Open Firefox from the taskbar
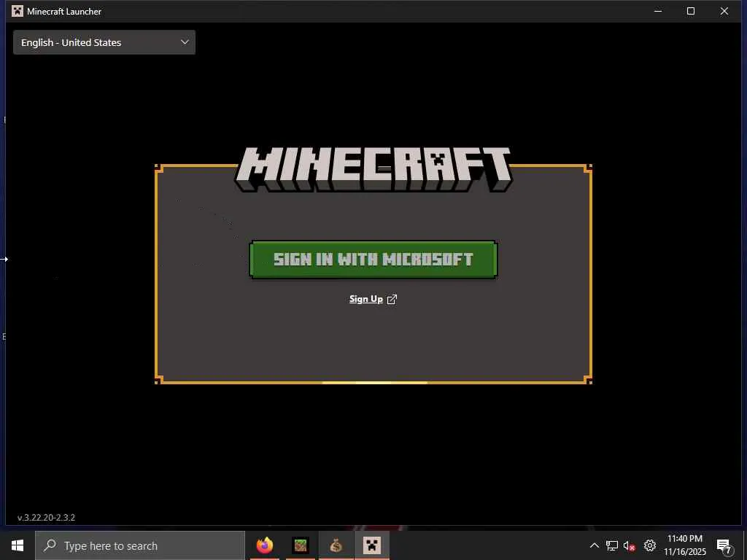 (265, 545)
